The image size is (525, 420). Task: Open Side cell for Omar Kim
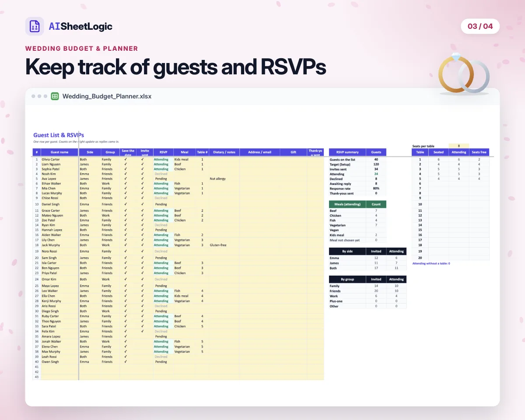pyautogui.click(x=90, y=279)
